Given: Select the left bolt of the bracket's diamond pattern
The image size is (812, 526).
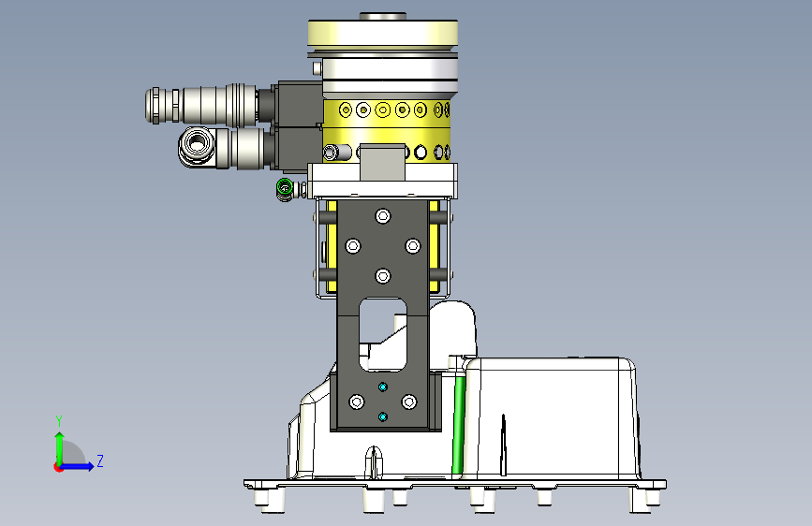Looking at the screenshot, I should pos(353,245).
